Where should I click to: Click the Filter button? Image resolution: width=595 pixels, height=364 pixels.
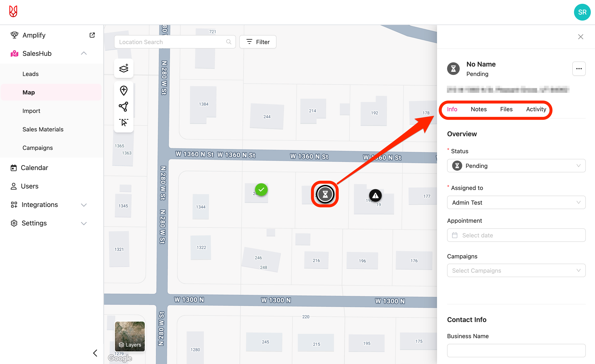258,42
